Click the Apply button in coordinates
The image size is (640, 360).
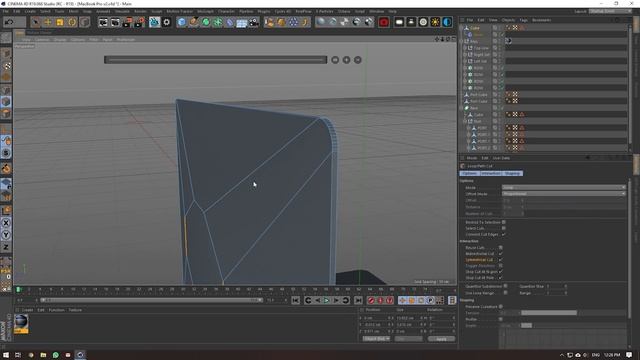[441, 339]
